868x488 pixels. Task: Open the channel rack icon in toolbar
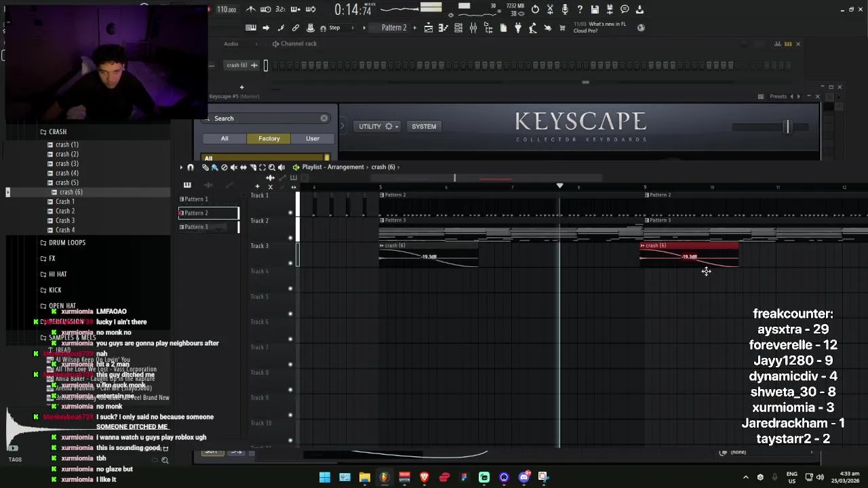pyautogui.click(x=458, y=28)
